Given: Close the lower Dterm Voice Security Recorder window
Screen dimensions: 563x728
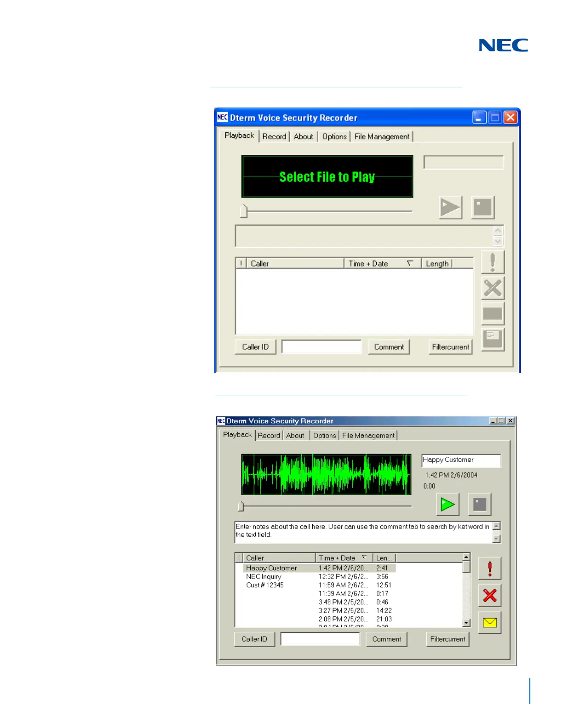Looking at the screenshot, I should pos(511,421).
